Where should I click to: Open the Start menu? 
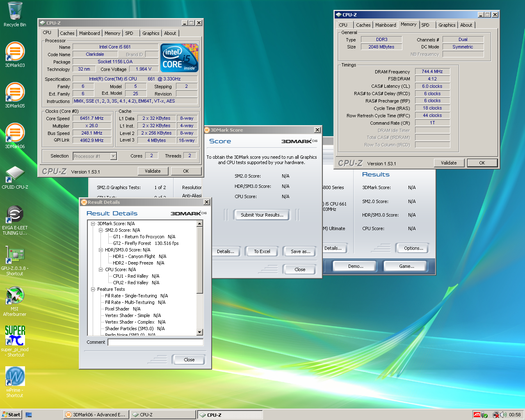pos(11,415)
